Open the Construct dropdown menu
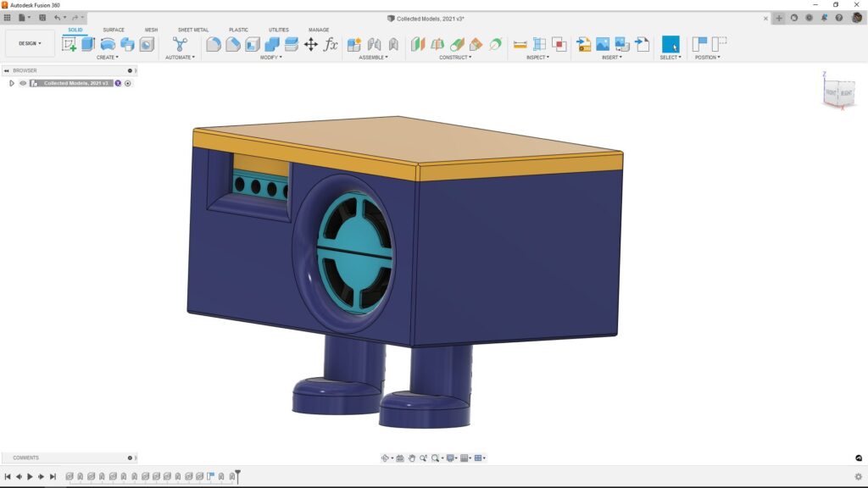This screenshot has width=868, height=488. [455, 58]
